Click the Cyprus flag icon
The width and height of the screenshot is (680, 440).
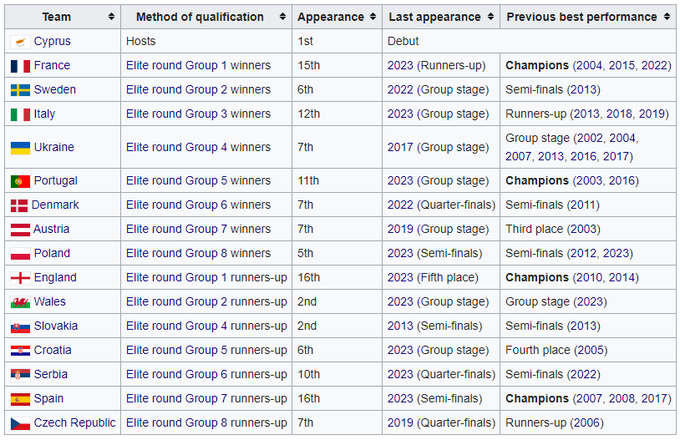(19, 42)
